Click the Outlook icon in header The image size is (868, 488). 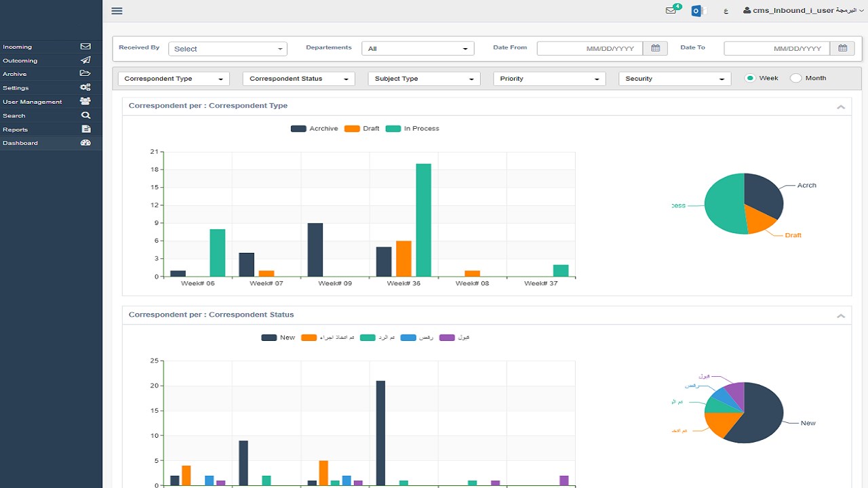(x=696, y=11)
